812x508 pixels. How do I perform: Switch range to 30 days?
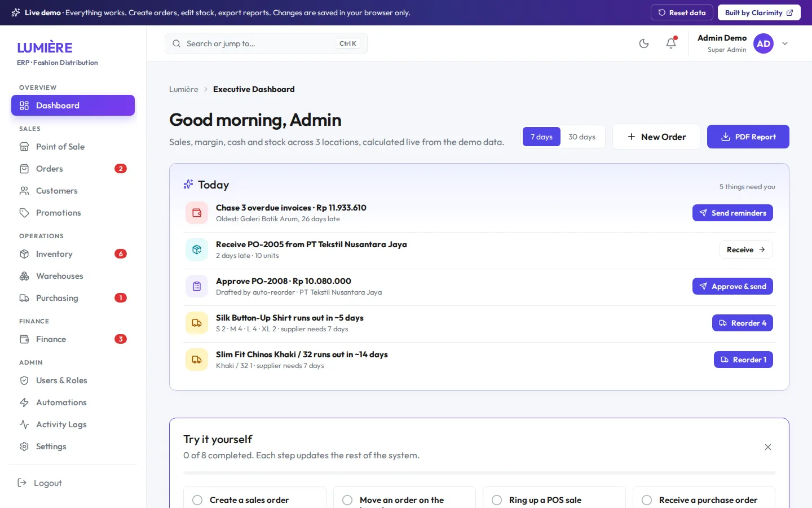tap(582, 137)
